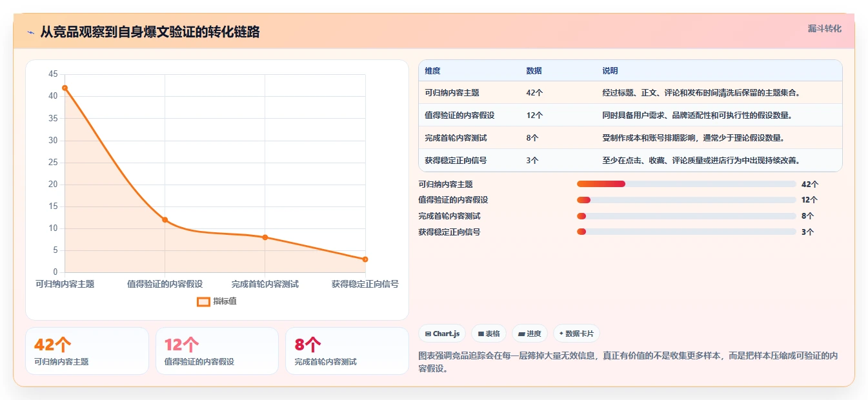Click the 数据卡片 chip
The width and height of the screenshot is (868, 400).
[576, 334]
